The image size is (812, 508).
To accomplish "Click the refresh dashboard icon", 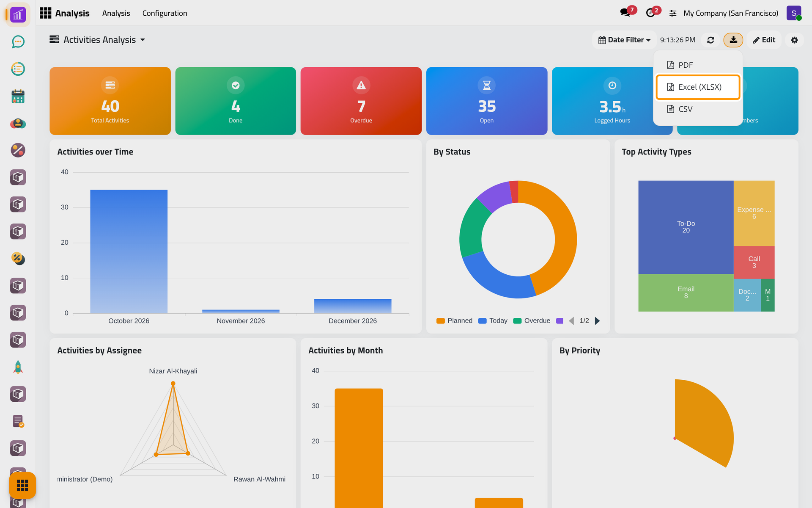I will click(x=710, y=40).
